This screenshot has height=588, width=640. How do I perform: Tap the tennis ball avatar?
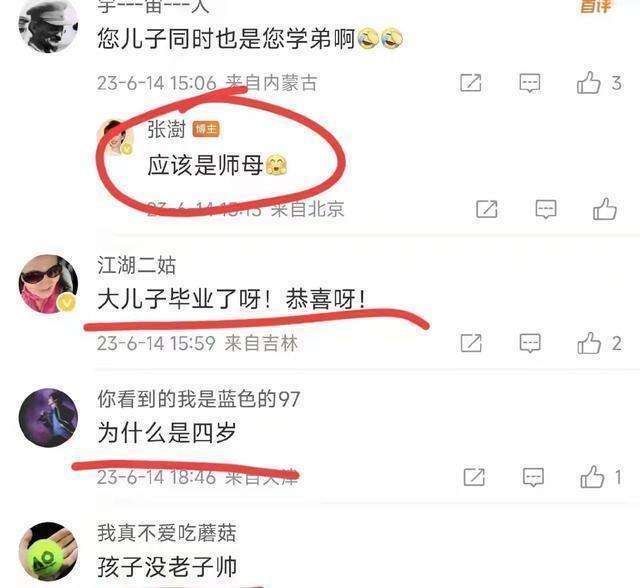pyautogui.click(x=48, y=551)
